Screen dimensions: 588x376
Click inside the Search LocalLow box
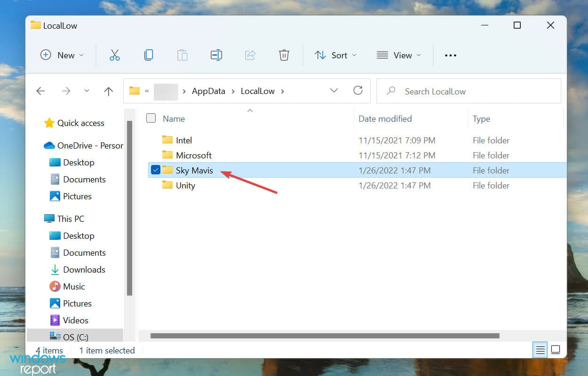[x=469, y=91]
